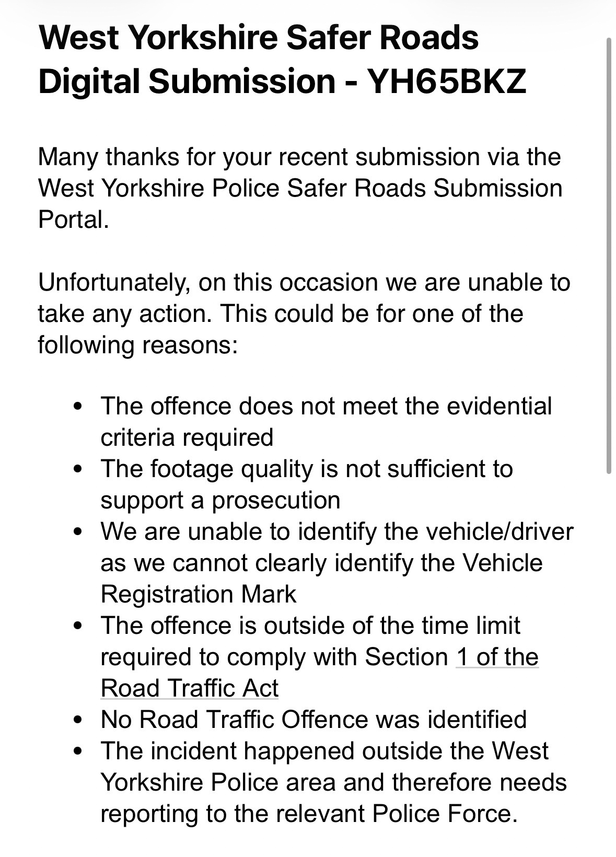616x857 pixels.
Task: Open the '1 of the' underlined link
Action: tap(497, 657)
